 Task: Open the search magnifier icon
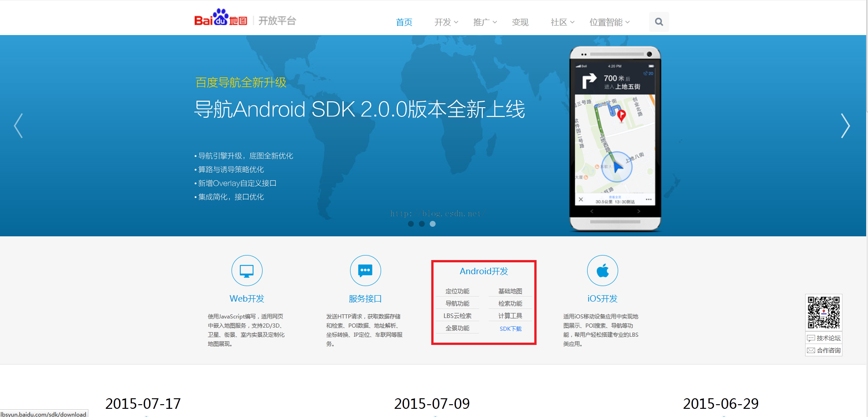pos(659,21)
